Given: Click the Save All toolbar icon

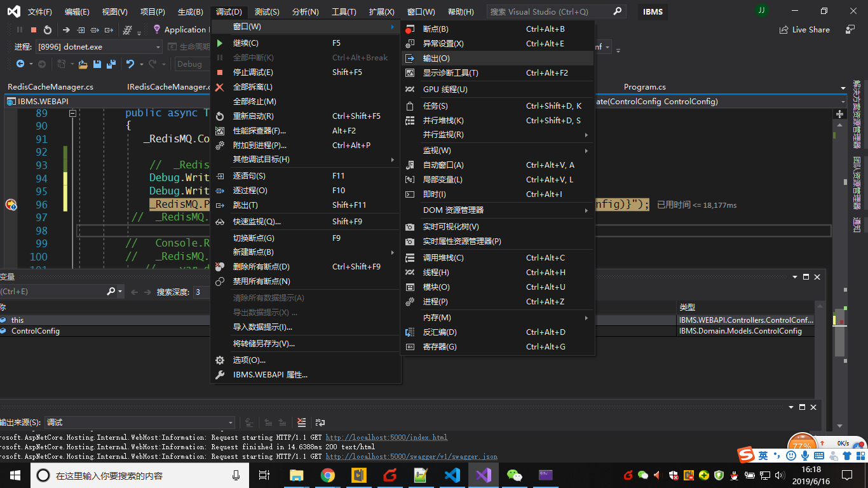Looking at the screenshot, I should pyautogui.click(x=111, y=64).
